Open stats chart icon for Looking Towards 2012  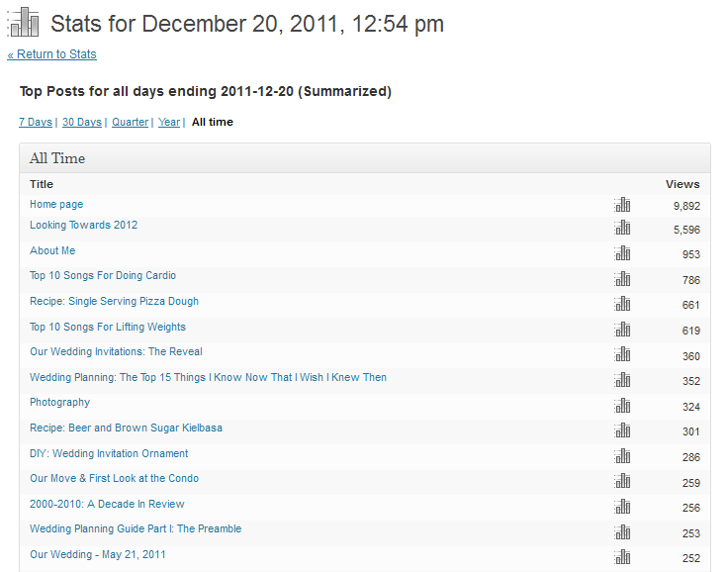tap(622, 228)
